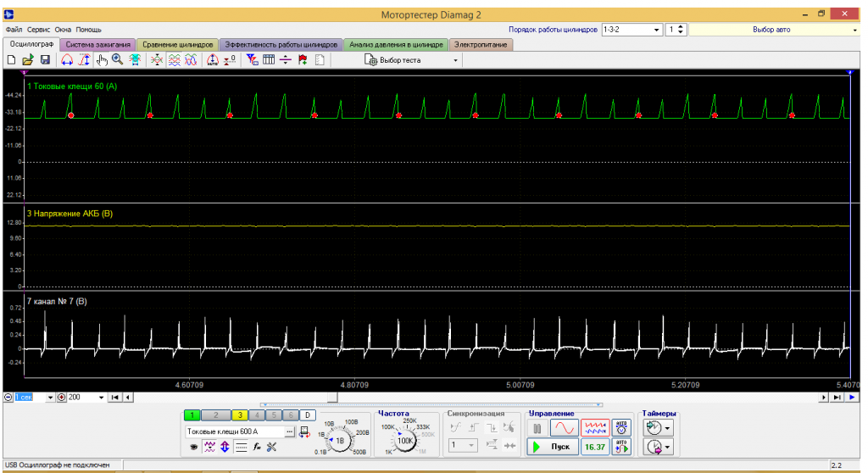Click the zero-level reset icon
This screenshot has height=473, width=868.
230,60
